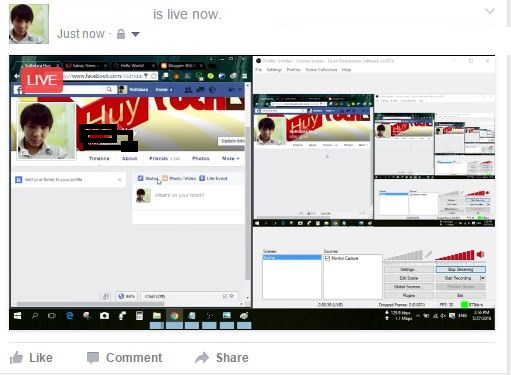Open Task View in the taskbar
511x375 pixels.
[52, 316]
